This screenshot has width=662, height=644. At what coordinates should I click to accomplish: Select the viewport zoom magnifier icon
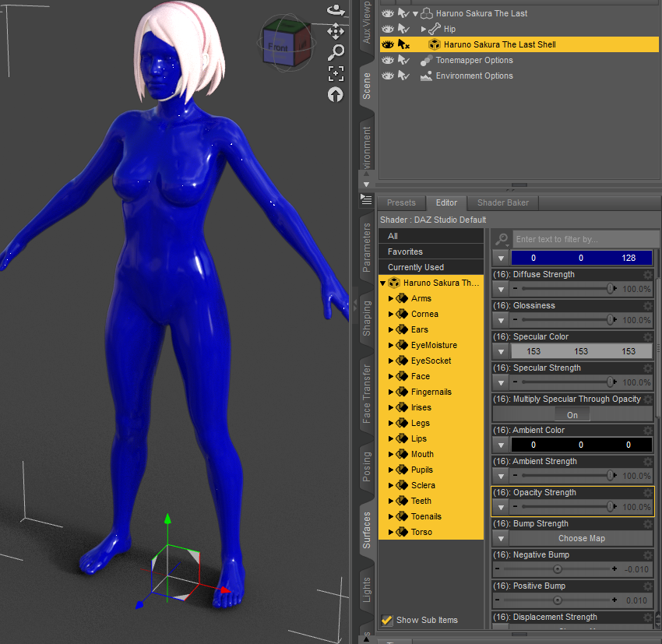pyautogui.click(x=336, y=52)
